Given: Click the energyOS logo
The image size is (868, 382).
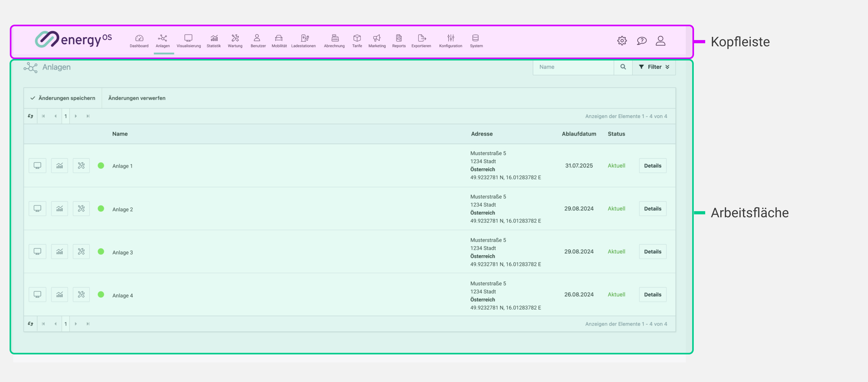Looking at the screenshot, I should point(73,40).
